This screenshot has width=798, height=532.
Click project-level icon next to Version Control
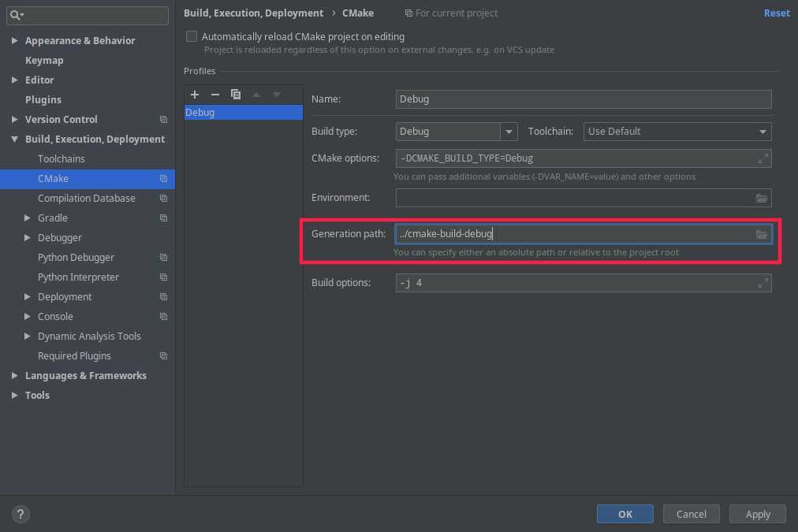pyautogui.click(x=163, y=120)
